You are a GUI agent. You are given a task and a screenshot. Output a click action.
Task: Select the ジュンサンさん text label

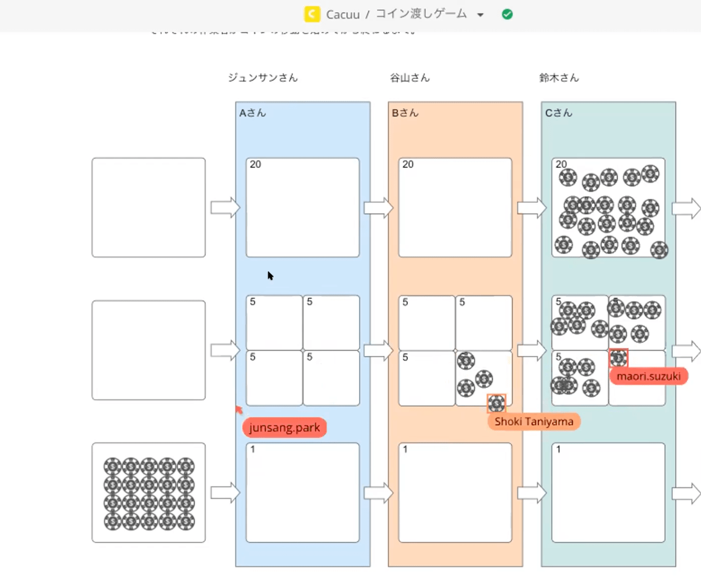point(263,78)
